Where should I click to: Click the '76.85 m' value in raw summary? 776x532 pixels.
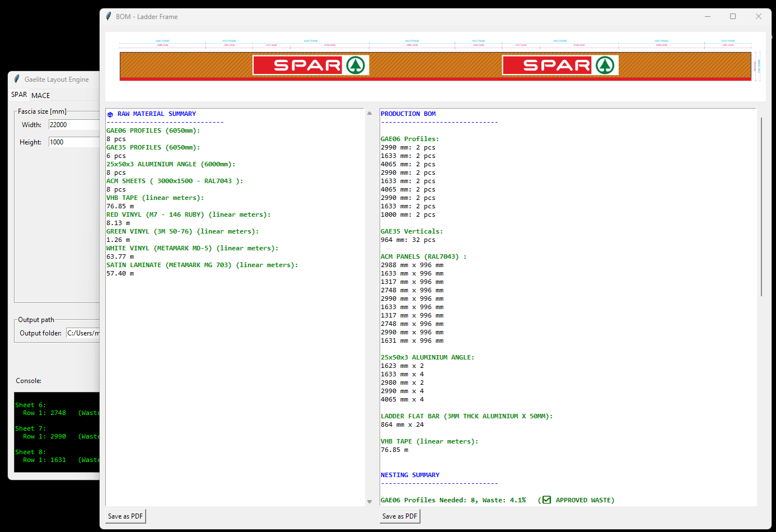point(120,206)
